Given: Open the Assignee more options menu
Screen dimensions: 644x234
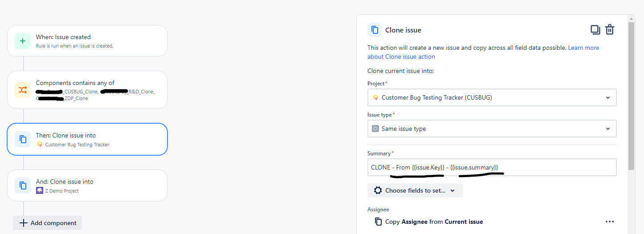Looking at the screenshot, I should (610, 222).
